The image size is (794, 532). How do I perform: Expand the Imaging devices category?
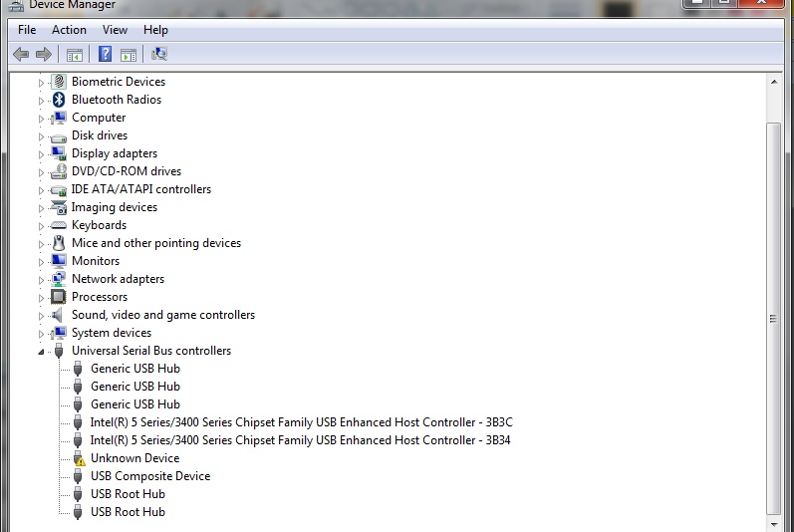[x=41, y=208]
